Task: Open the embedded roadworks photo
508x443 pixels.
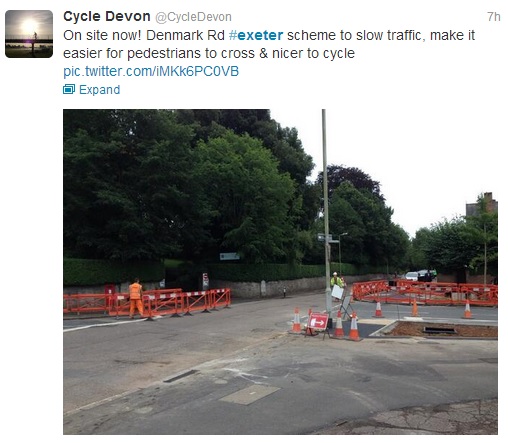Action: (x=280, y=272)
